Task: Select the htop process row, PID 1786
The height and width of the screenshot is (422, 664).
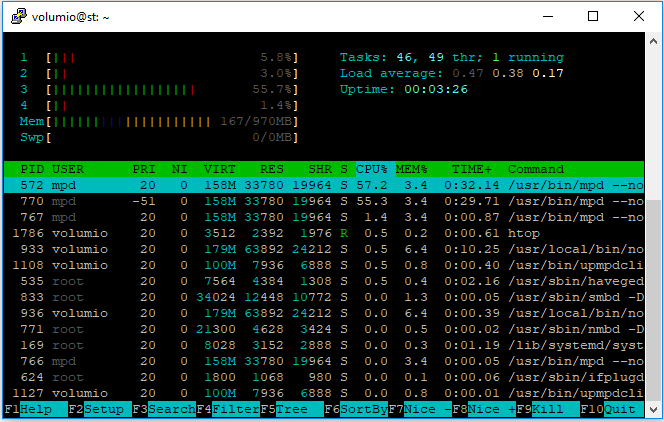Action: click(x=324, y=233)
